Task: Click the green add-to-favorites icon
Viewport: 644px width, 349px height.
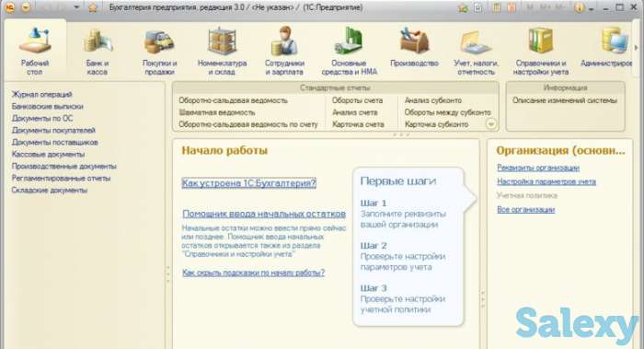Action: click(x=464, y=7)
